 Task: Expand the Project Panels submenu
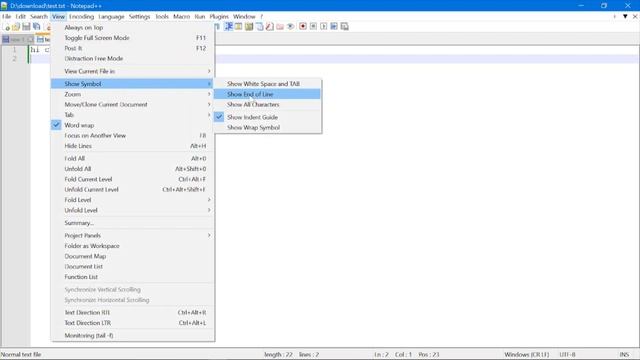(133, 236)
